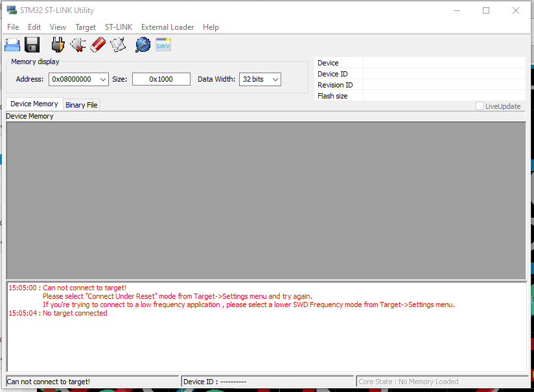Enable the LiveUpdate checkbox

click(x=480, y=106)
